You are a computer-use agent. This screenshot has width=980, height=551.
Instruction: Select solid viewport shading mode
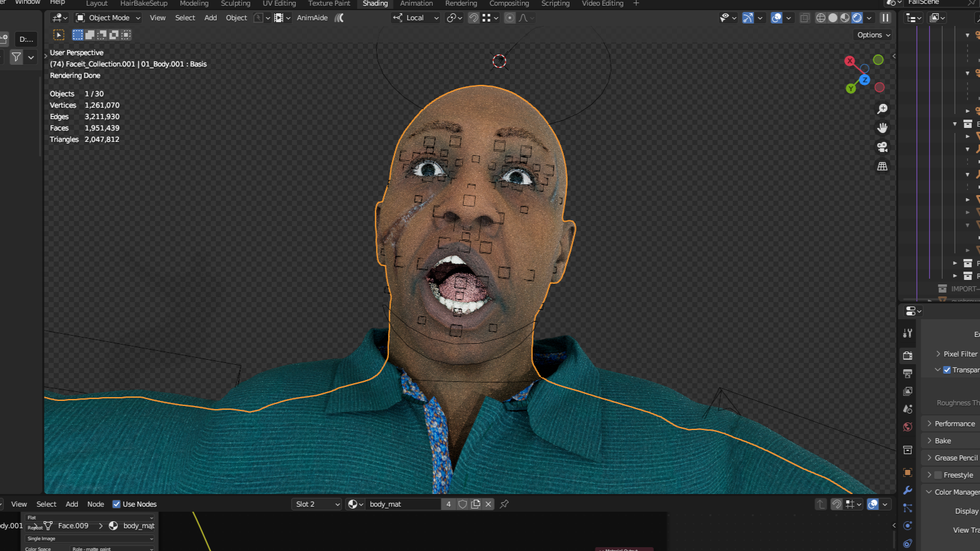coord(832,18)
